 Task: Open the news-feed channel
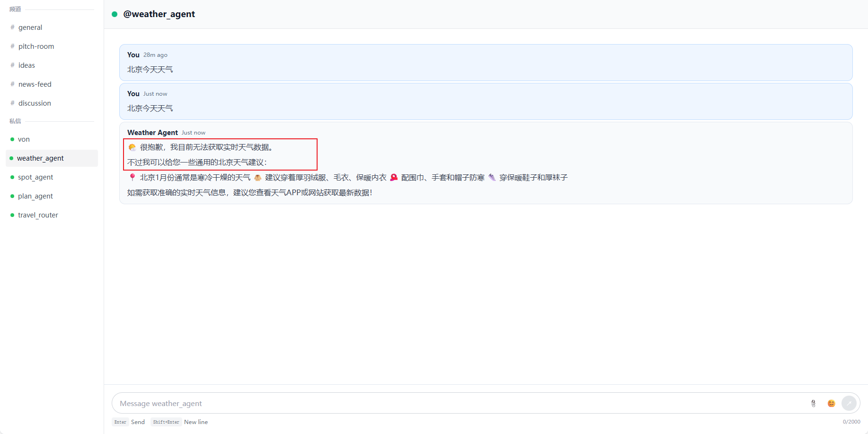35,84
